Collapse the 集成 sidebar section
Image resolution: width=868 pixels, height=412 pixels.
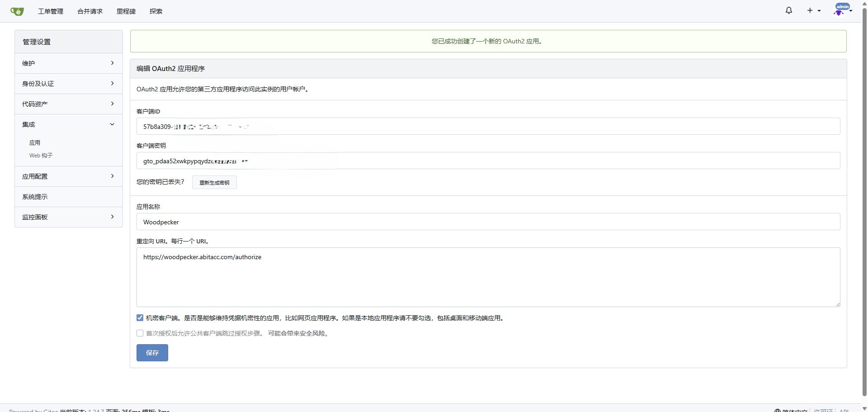[x=68, y=124]
